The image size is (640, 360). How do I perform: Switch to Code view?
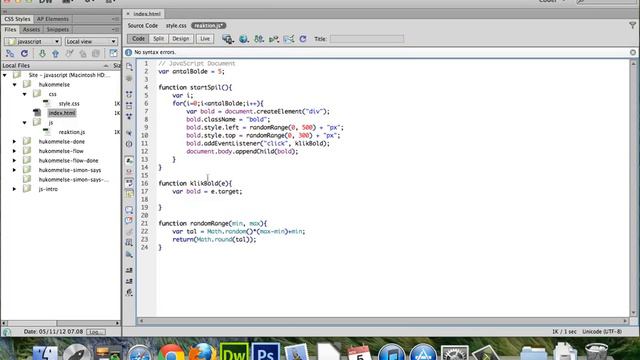coord(138,39)
